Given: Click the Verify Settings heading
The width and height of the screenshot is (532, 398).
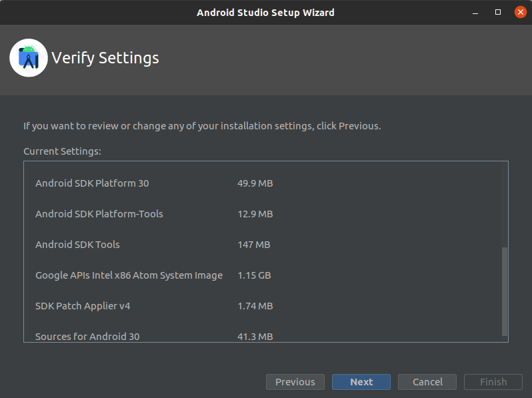Looking at the screenshot, I should (x=105, y=58).
